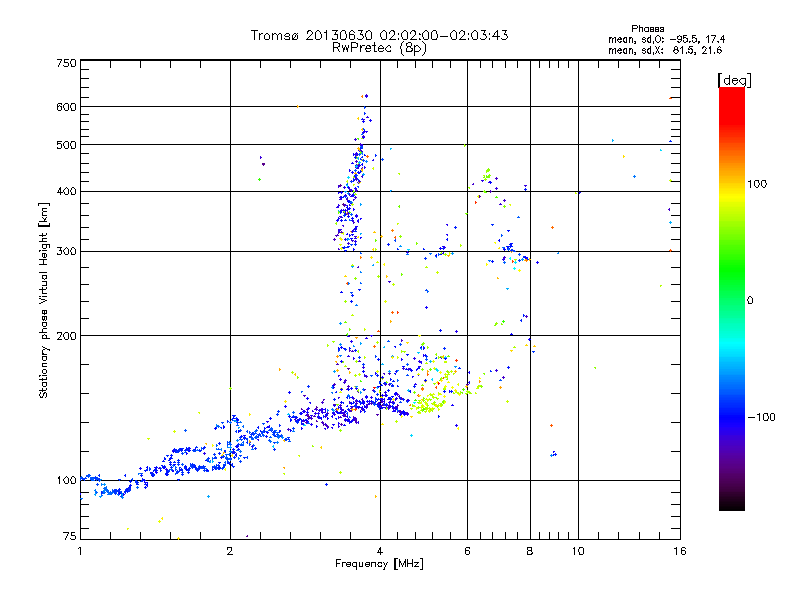Click the y-axis tick label '300'
Viewport: 800px width, 600px height.
click(x=67, y=252)
